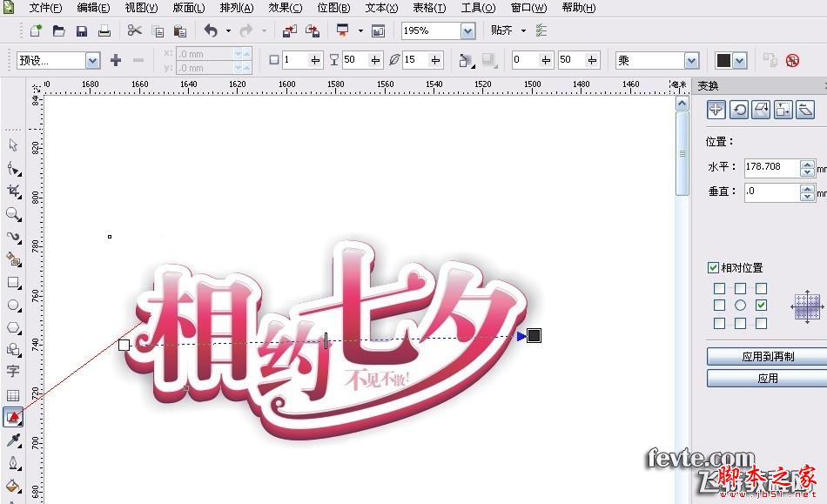The image size is (827, 504).
Task: Toggle the 相对位置 (relative position) checkbox
Action: [711, 266]
